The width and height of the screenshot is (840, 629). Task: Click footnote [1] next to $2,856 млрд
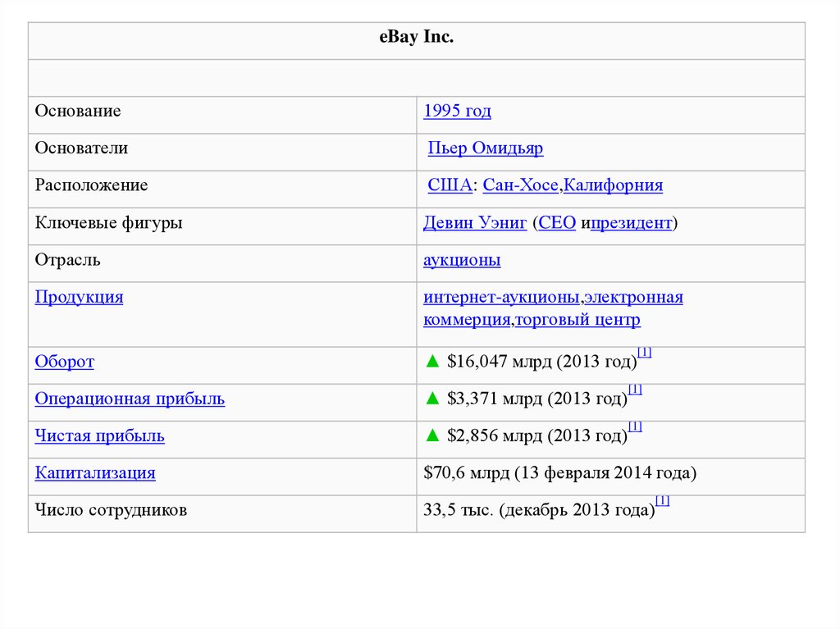pos(635,426)
